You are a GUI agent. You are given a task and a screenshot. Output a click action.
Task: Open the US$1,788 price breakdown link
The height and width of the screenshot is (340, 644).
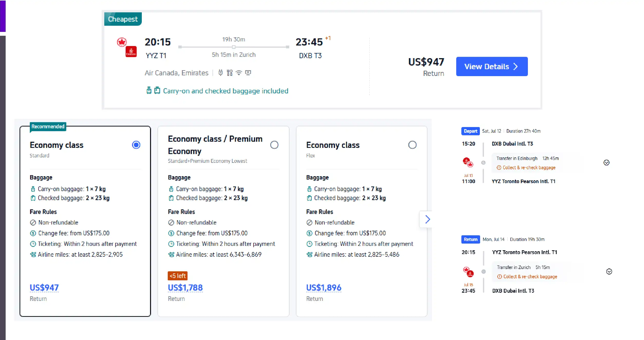[185, 288]
